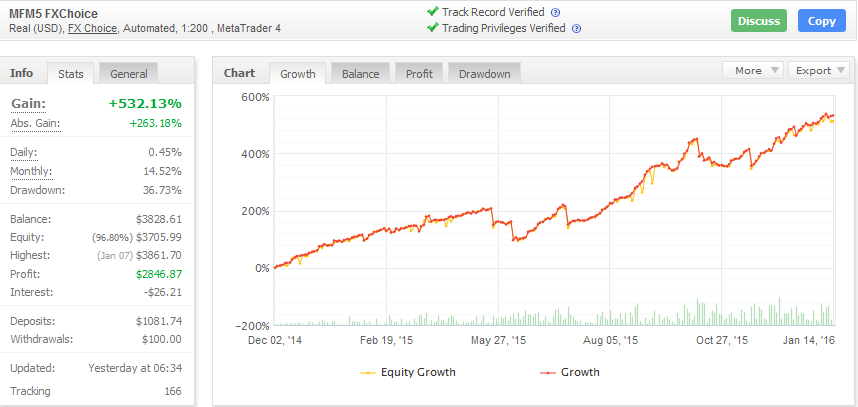Select the Profit chart tab
Image resolution: width=858 pixels, height=407 pixels.
(419, 74)
